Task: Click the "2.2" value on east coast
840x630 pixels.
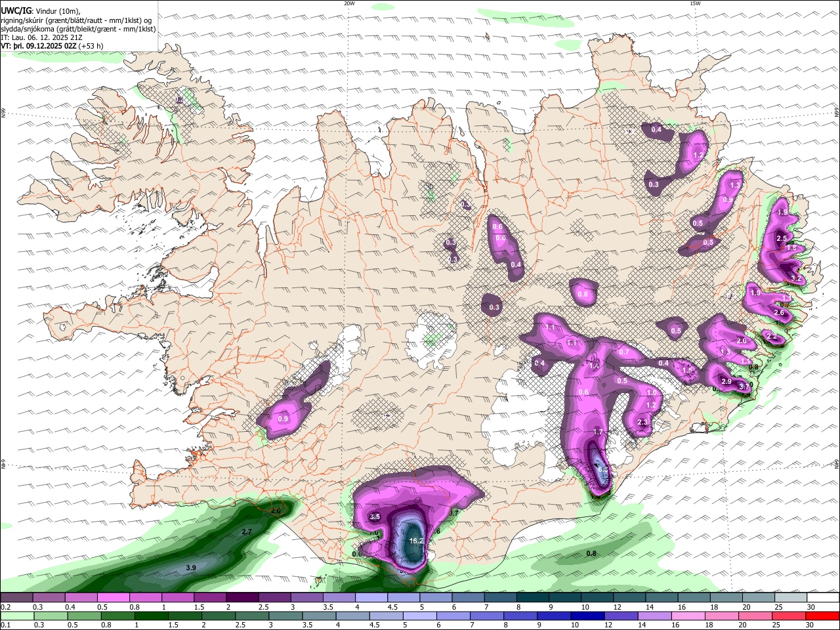Action: 772,337
